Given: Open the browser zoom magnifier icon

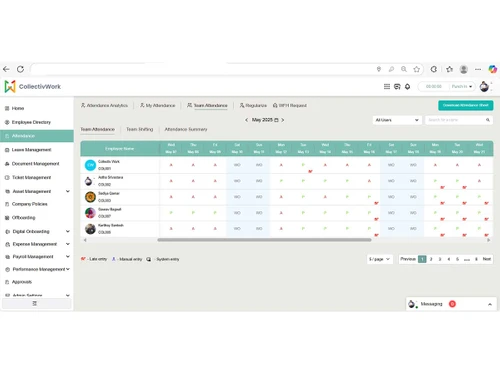Looking at the screenshot, I should (x=404, y=69).
